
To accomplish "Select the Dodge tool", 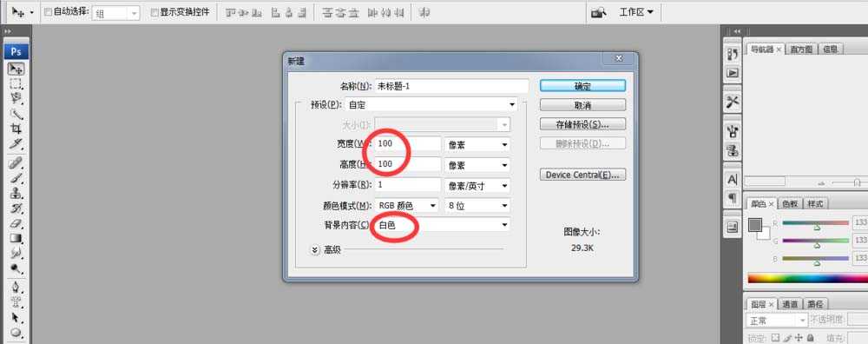I will click(16, 268).
